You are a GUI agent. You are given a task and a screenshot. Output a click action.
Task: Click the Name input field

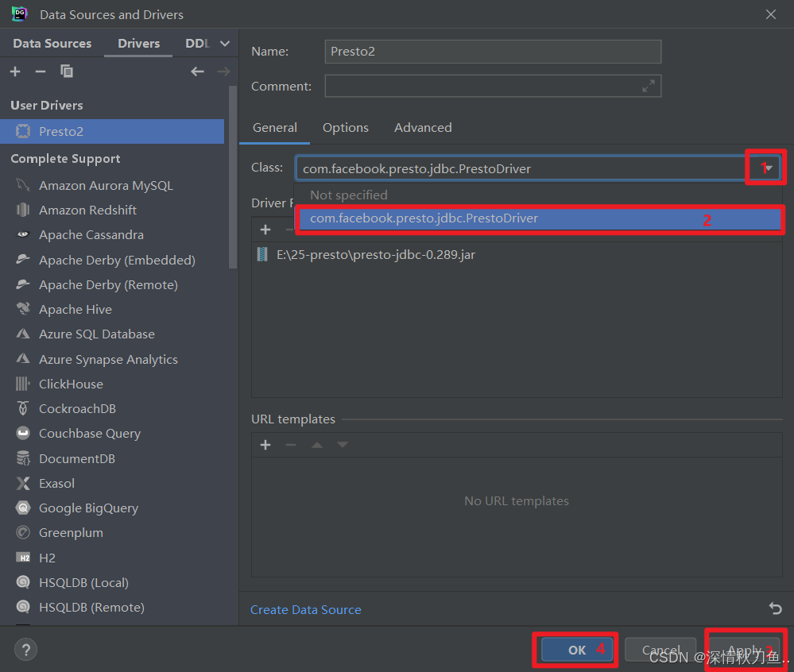pyautogui.click(x=493, y=52)
